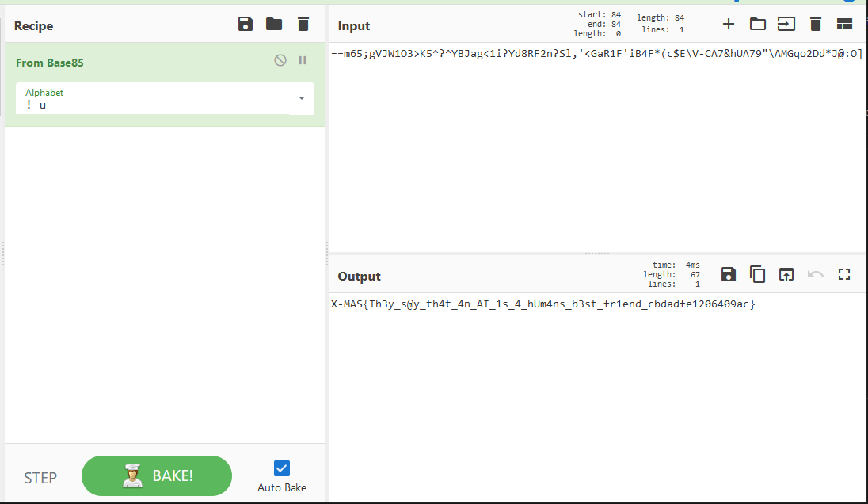The image size is (868, 504).
Task: Click the Output panel heading
Action: [360, 277]
